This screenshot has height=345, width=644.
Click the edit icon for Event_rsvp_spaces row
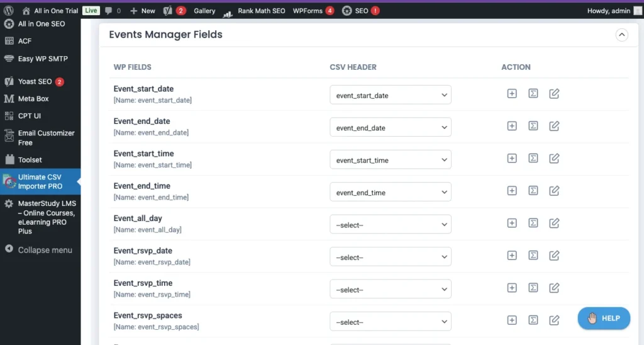pyautogui.click(x=554, y=320)
